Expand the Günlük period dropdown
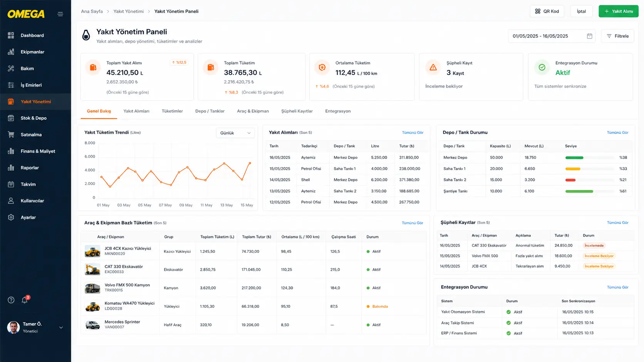Viewport: 644px width, 362px height. click(x=235, y=133)
